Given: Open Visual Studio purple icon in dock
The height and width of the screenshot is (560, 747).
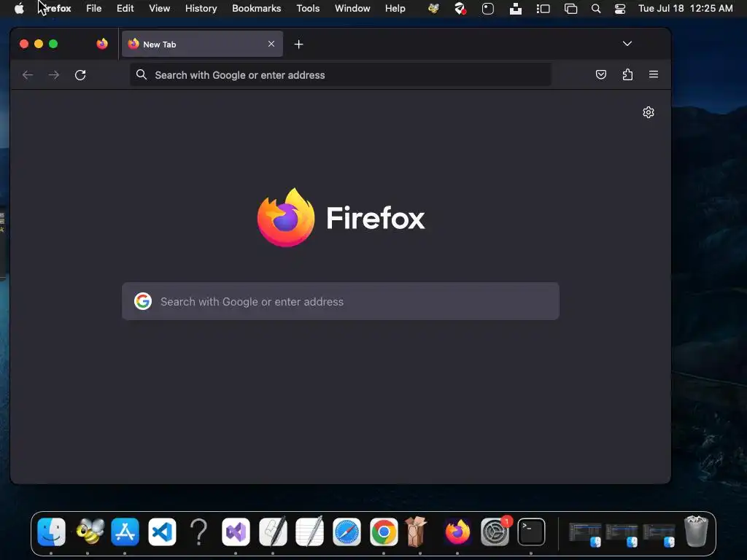Looking at the screenshot, I should (236, 532).
